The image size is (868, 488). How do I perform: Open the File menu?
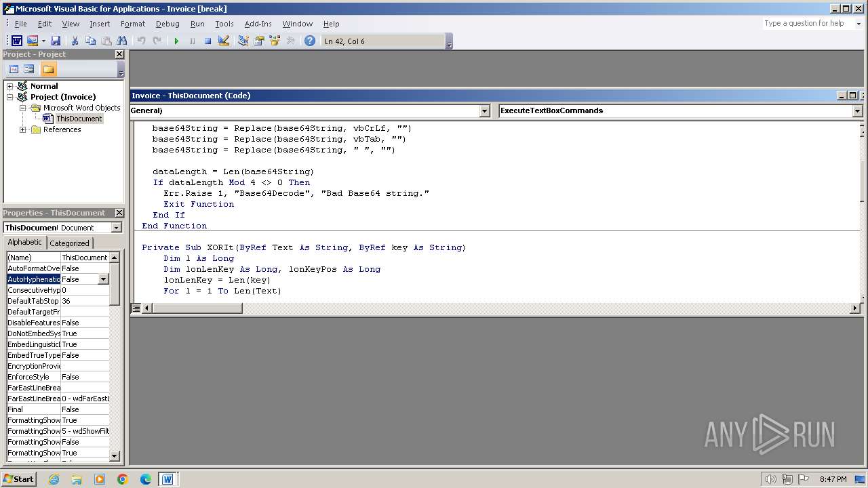pos(21,24)
